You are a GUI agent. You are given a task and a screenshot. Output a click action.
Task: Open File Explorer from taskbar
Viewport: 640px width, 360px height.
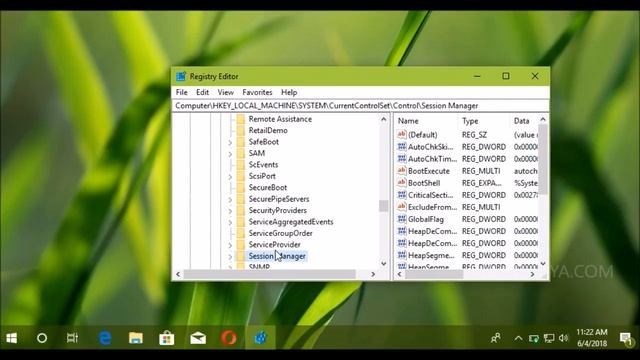tap(136, 338)
